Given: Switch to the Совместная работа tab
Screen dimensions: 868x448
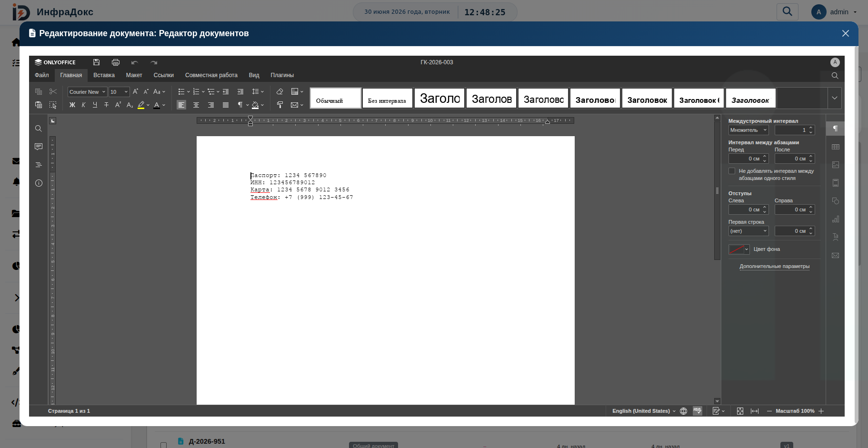Looking at the screenshot, I should point(211,75).
